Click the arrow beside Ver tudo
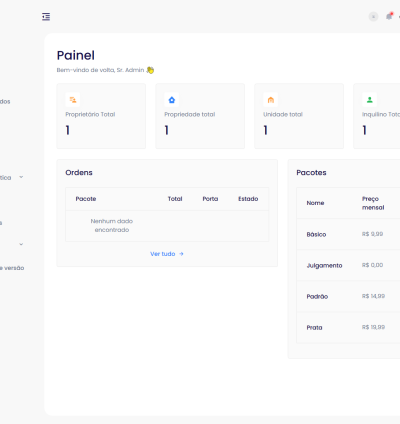 click(x=181, y=254)
